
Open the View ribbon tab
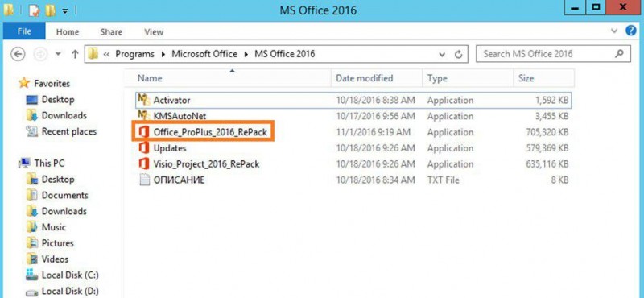(154, 31)
